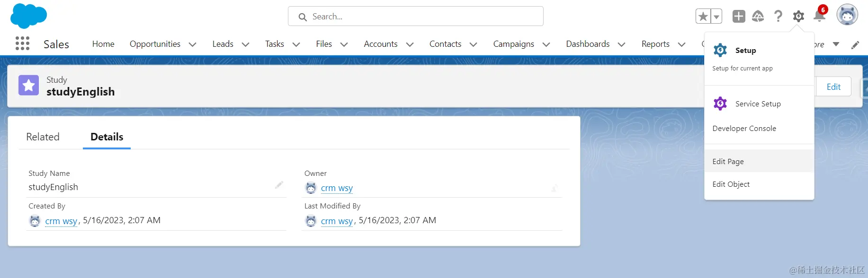The image size is (868, 278).
Task: Expand the Accounts tab chevron
Action: tap(410, 44)
